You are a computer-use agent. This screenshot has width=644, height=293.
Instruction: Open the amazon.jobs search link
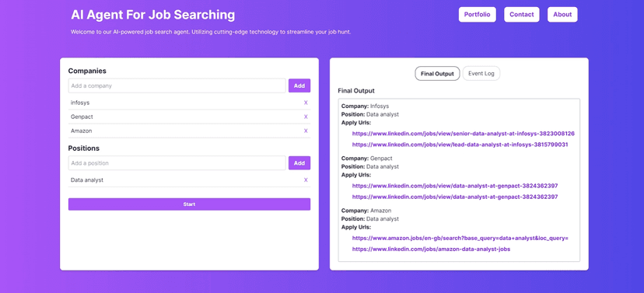460,238
